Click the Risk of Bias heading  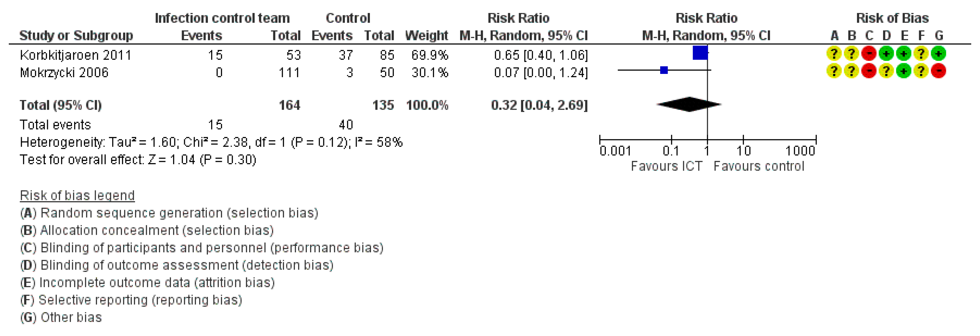892,18
